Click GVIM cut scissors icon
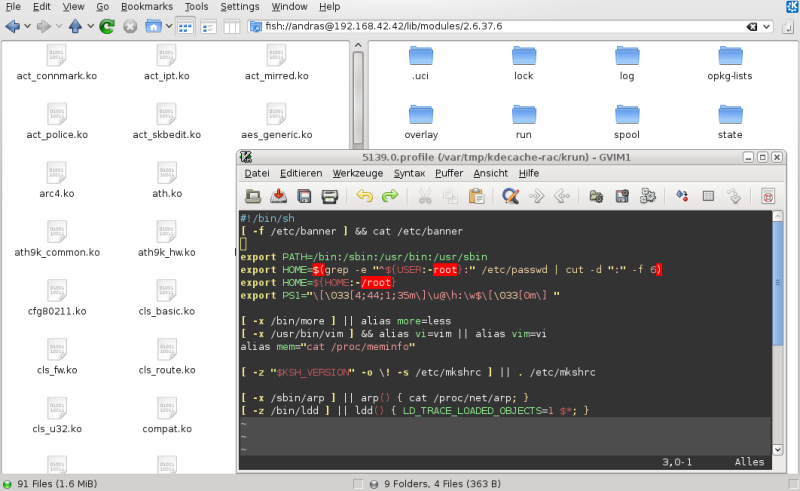 coord(425,196)
